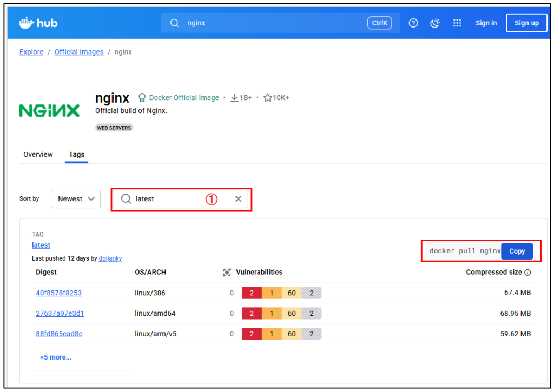Click the red critical vulnerabilities bar for linux/386
554x392 pixels.
252,293
